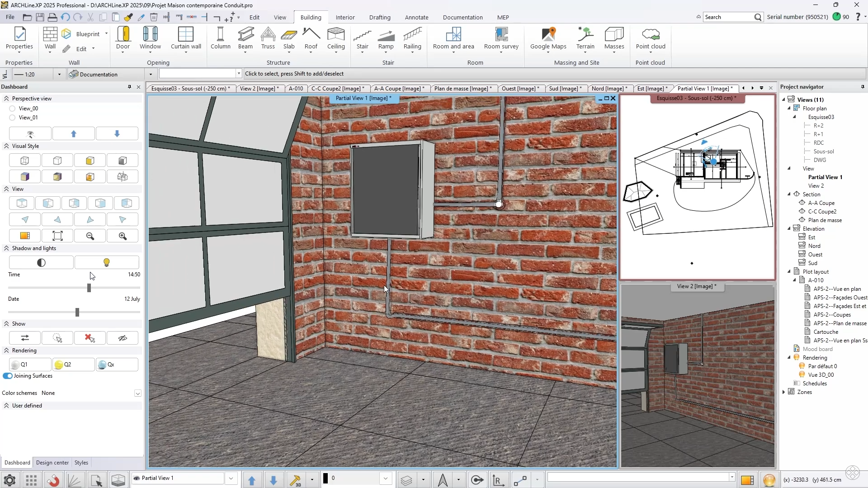Switch to the A-010 document tab
This screenshot has height=488, width=868.
(296, 89)
